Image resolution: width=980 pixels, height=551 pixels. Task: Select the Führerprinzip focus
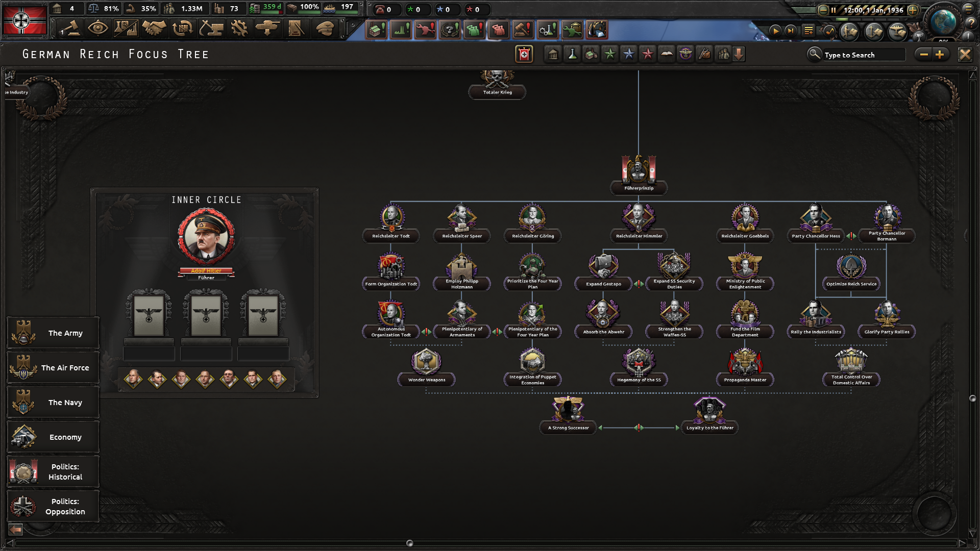pos(639,174)
